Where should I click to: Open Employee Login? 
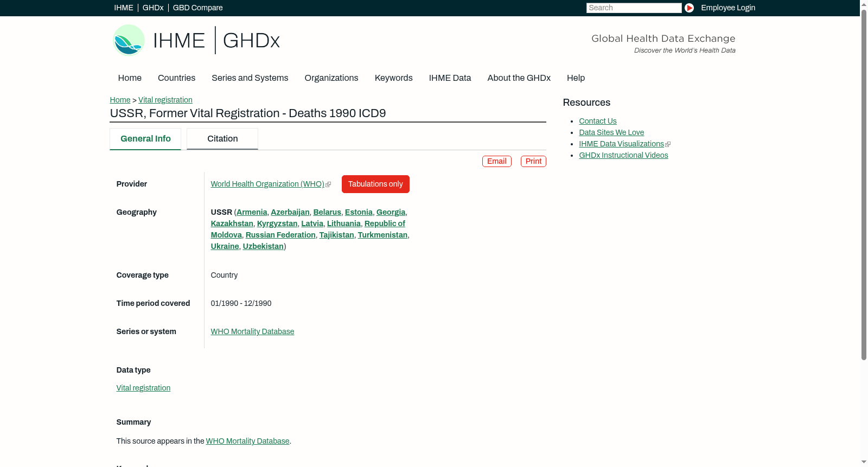(x=728, y=8)
